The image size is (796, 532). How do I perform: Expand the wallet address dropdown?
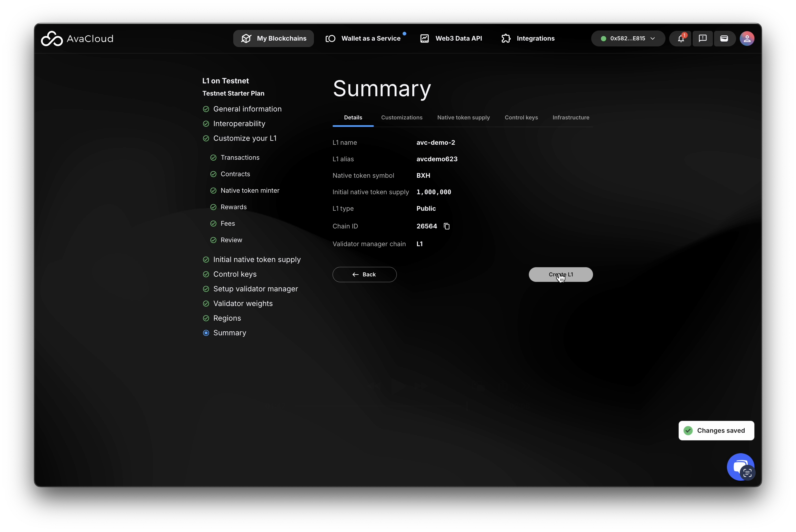(628, 39)
